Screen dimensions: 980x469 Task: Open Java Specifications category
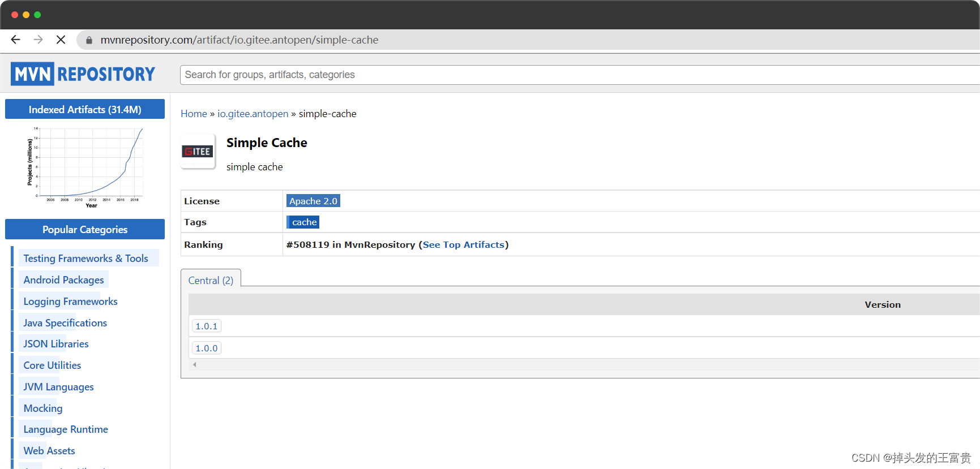65,323
